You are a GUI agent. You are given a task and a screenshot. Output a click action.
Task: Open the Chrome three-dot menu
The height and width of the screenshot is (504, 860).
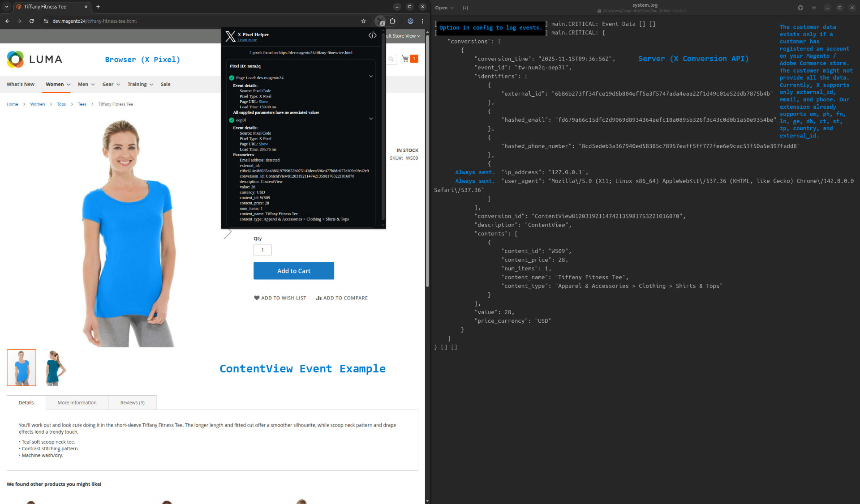[x=422, y=21]
